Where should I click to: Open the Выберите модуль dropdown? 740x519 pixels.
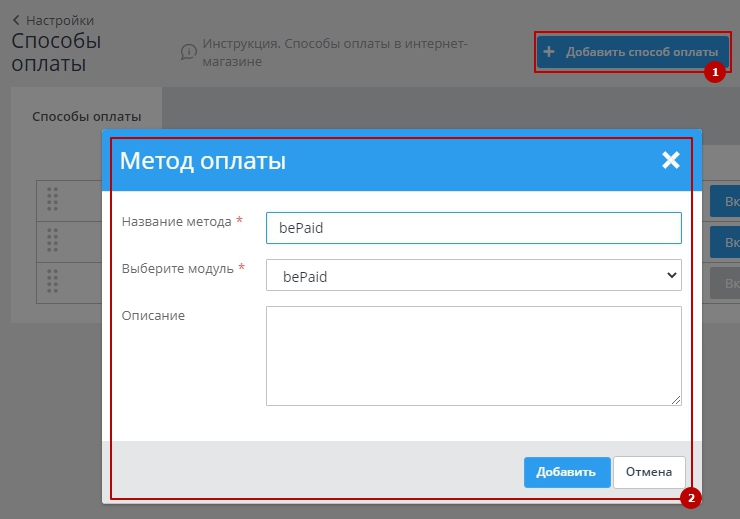point(473,275)
